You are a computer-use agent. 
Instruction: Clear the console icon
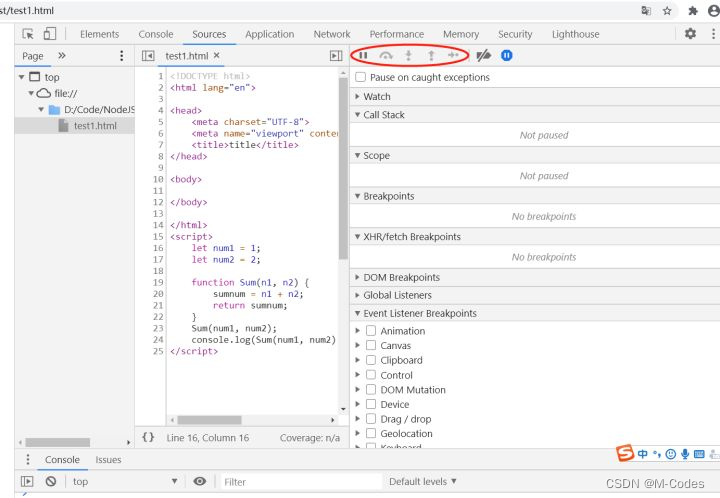pos(51,481)
